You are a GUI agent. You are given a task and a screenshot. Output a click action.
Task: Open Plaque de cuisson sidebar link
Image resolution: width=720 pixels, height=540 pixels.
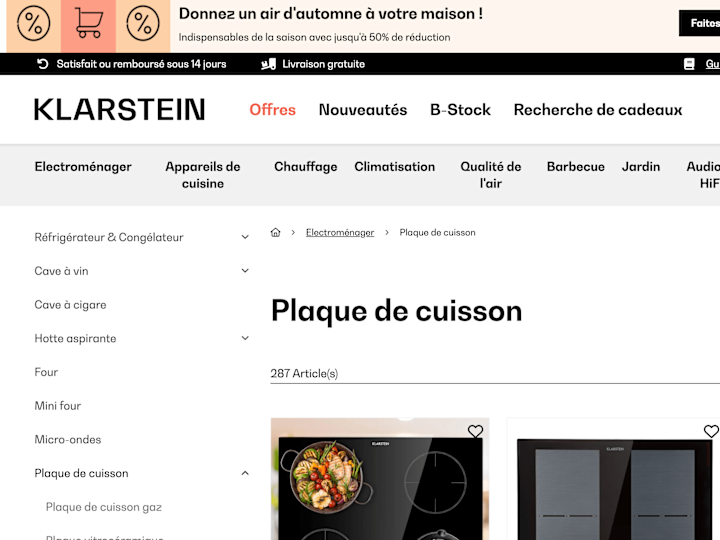pyautogui.click(x=81, y=473)
